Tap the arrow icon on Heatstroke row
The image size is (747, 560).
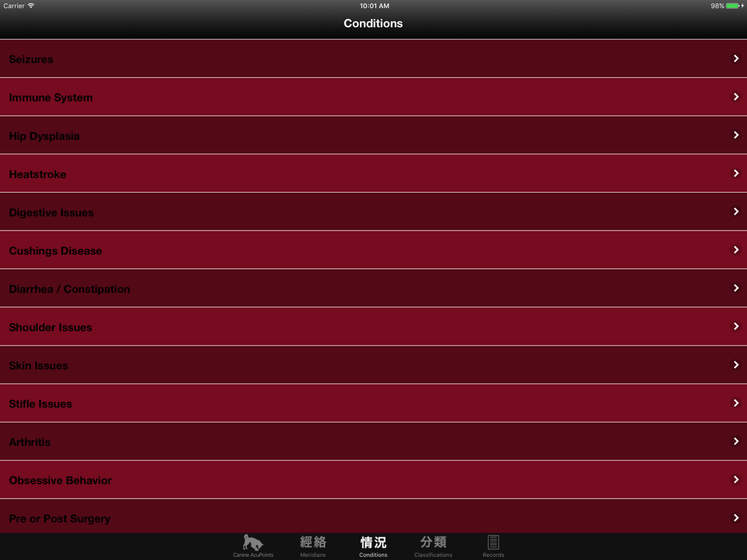point(736,173)
